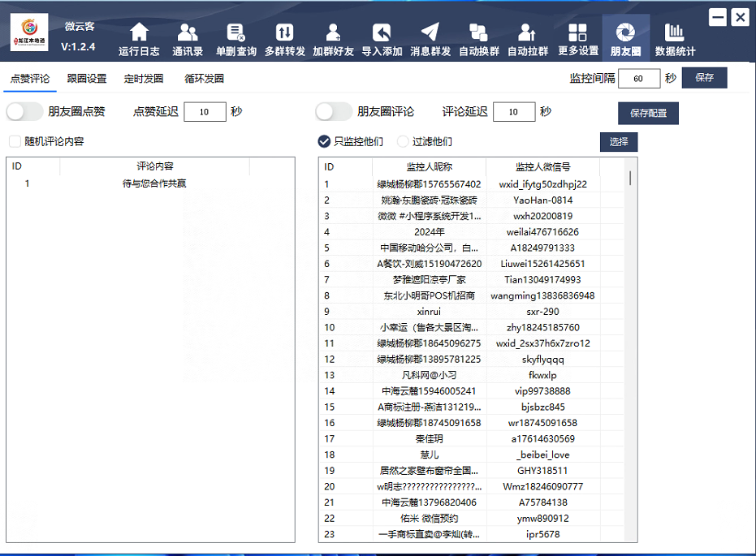Open the 自动拉群 auto-invite tool

pyautogui.click(x=529, y=37)
